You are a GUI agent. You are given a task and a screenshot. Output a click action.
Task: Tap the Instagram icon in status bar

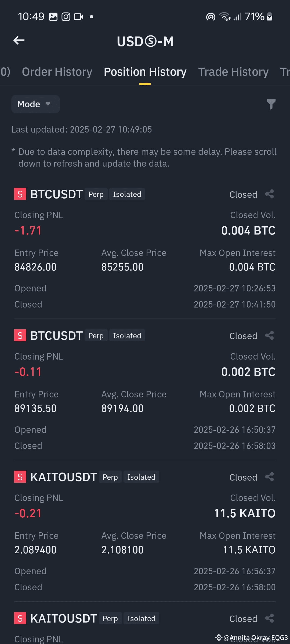pos(66,17)
